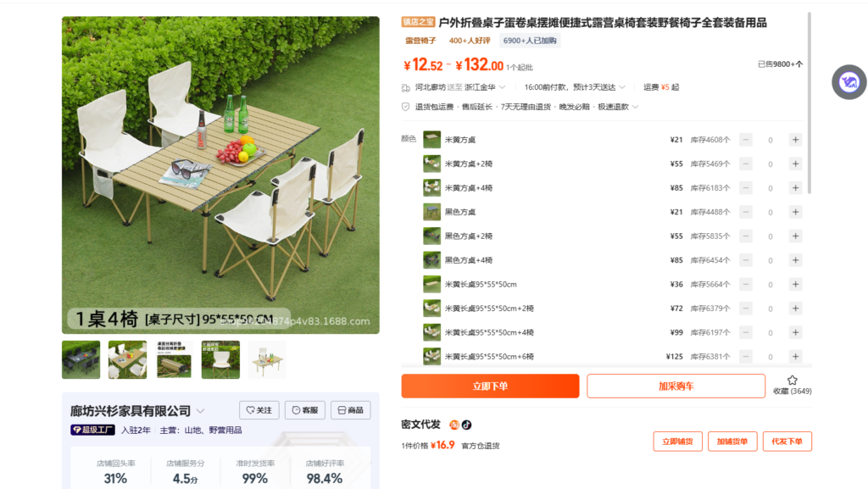
Task: Expand the service guarantees chevron
Action: point(635,107)
